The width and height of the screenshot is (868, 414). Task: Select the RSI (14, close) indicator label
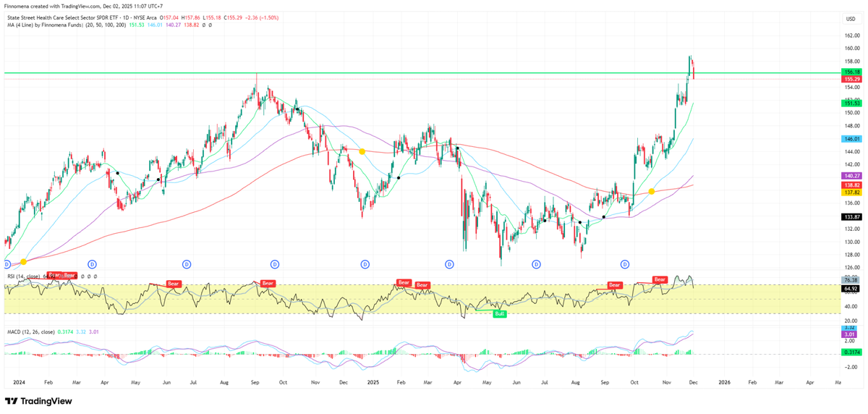[x=25, y=276]
